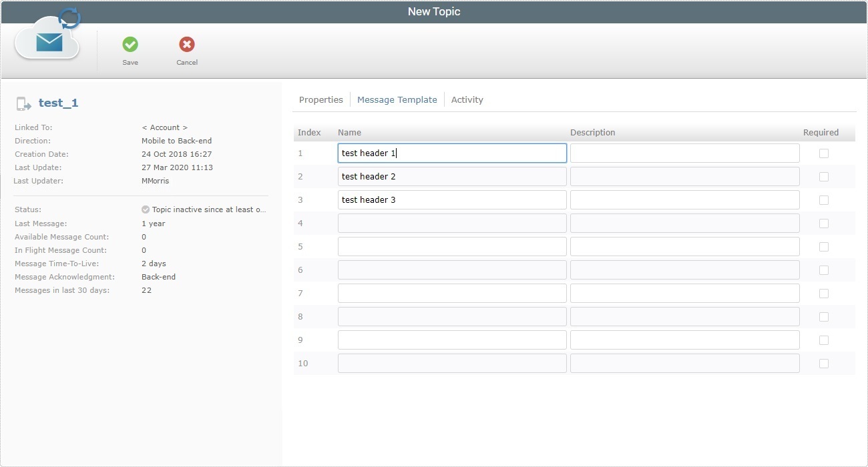The image size is (868, 467).
Task: Click the < Account > value next to Linked To
Action: point(164,127)
